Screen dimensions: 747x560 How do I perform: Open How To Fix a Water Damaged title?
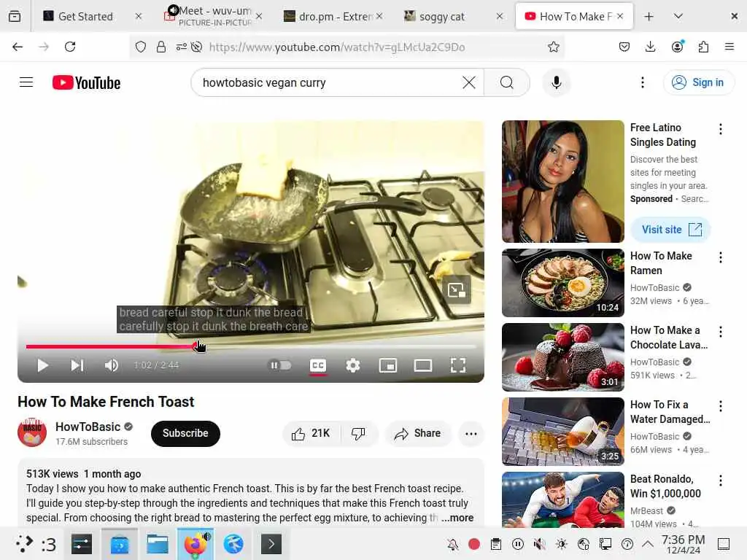click(x=670, y=411)
